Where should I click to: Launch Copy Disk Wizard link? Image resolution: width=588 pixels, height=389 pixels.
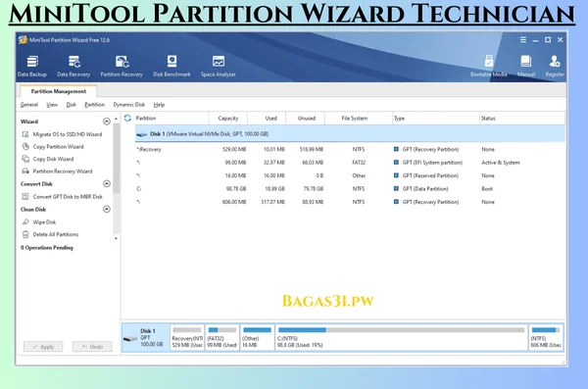[x=53, y=159]
